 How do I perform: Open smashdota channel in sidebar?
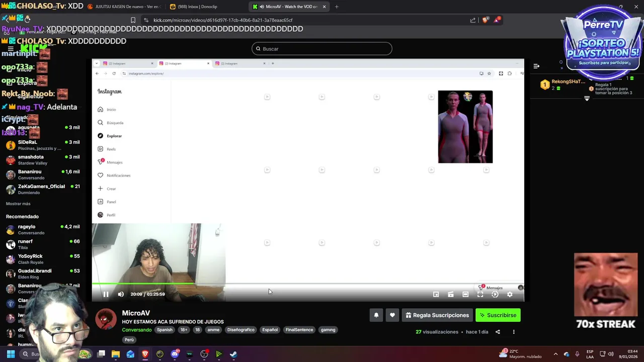click(42, 160)
